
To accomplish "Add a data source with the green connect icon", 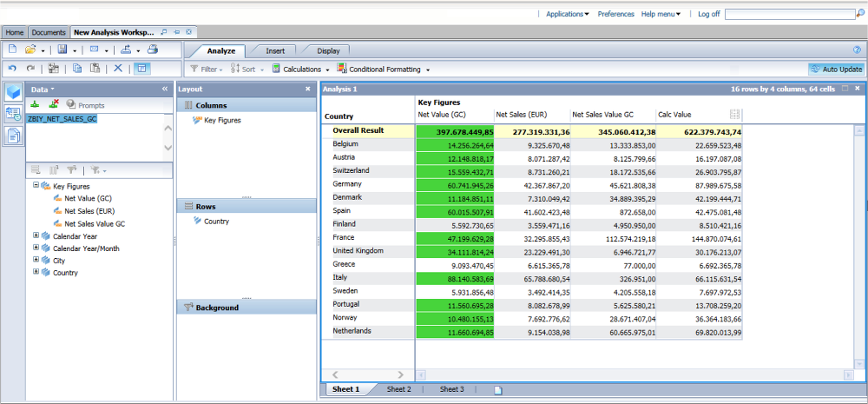I will point(35,104).
